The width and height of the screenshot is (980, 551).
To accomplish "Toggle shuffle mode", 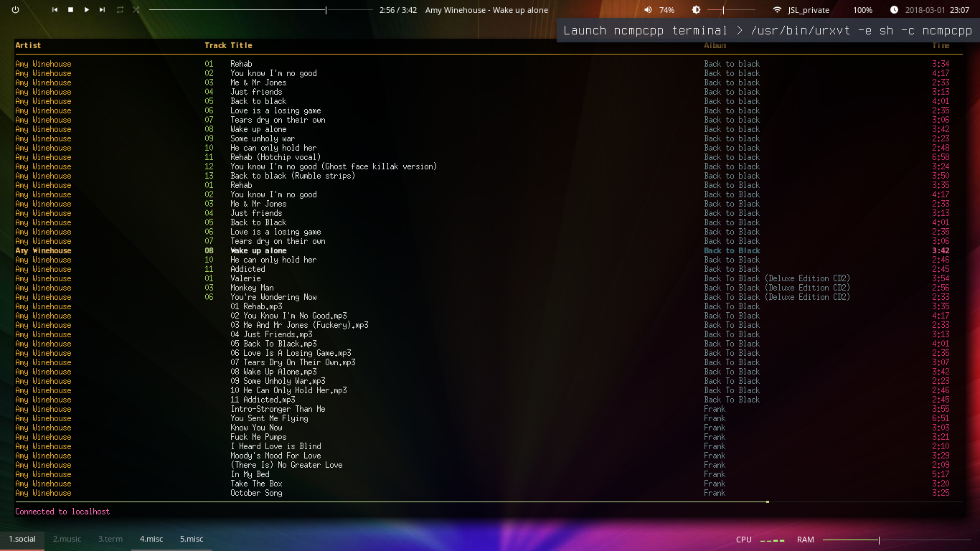I will [136, 10].
